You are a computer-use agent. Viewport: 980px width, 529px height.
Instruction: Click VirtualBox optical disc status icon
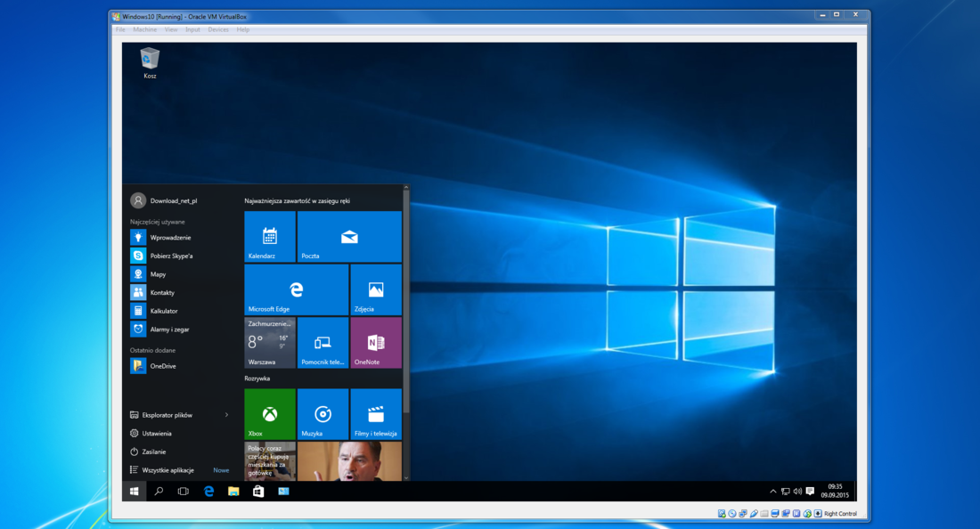[731, 513]
